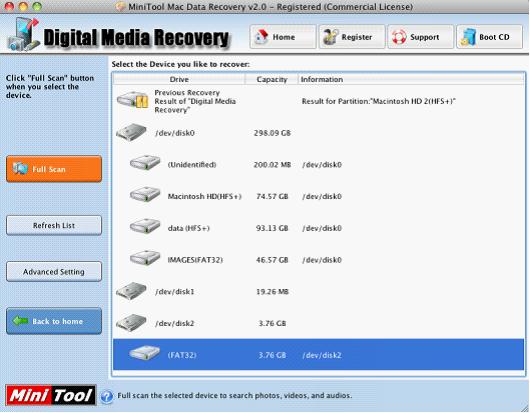Open the Support lifebuoy button
Screen dimensions: 530x413
420,37
